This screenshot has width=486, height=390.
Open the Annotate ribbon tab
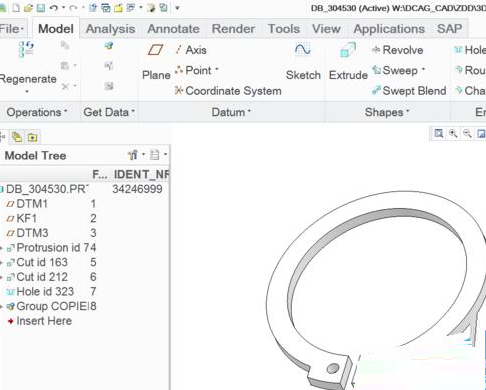pos(173,29)
